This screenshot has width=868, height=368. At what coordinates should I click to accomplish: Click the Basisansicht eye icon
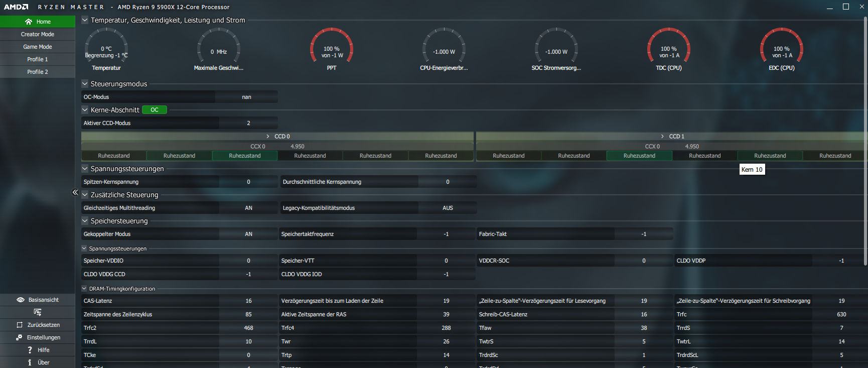click(21, 300)
